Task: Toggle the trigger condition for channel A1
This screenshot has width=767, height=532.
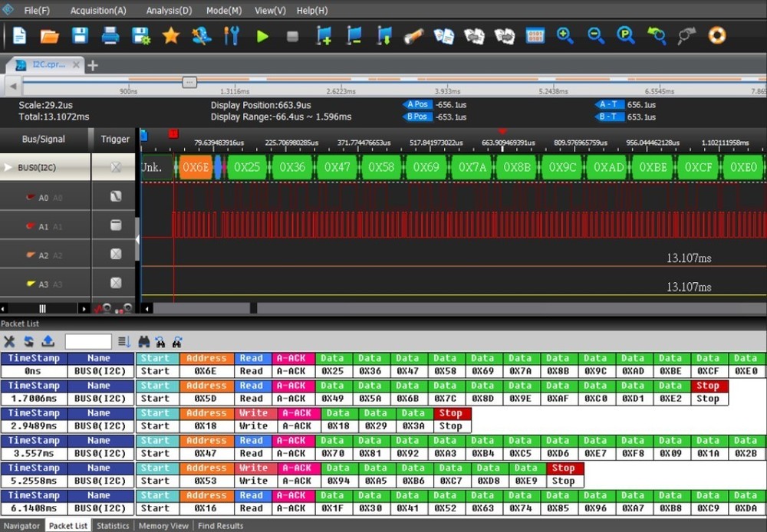Action: 116,225
